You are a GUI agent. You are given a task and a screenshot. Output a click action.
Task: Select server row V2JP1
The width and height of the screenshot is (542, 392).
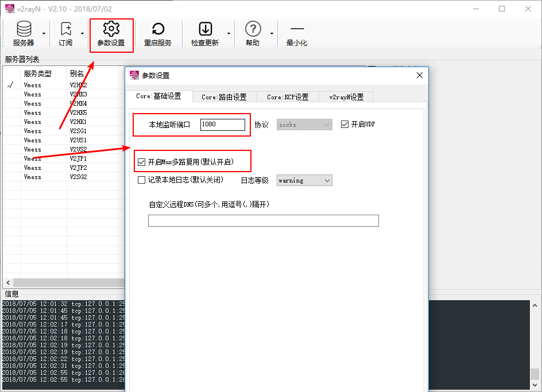click(x=64, y=158)
